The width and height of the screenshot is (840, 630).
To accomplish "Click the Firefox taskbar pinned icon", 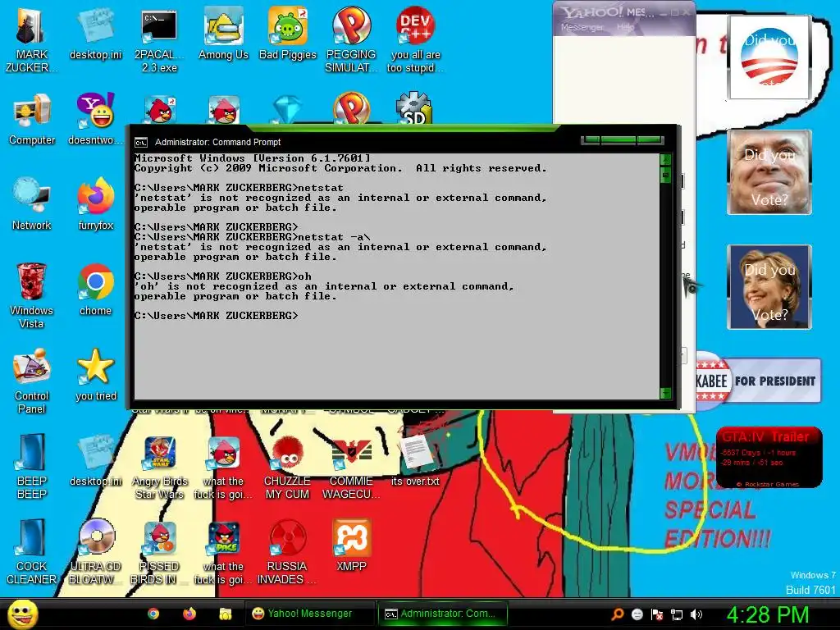I will point(189,614).
